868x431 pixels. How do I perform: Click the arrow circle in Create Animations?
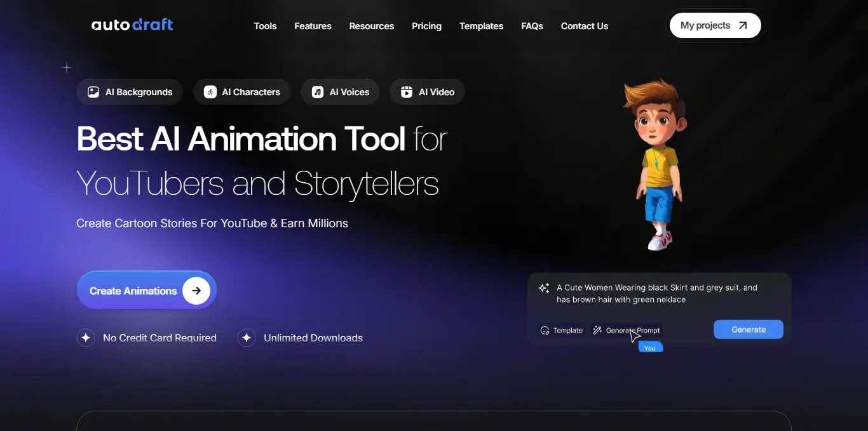[x=196, y=291]
